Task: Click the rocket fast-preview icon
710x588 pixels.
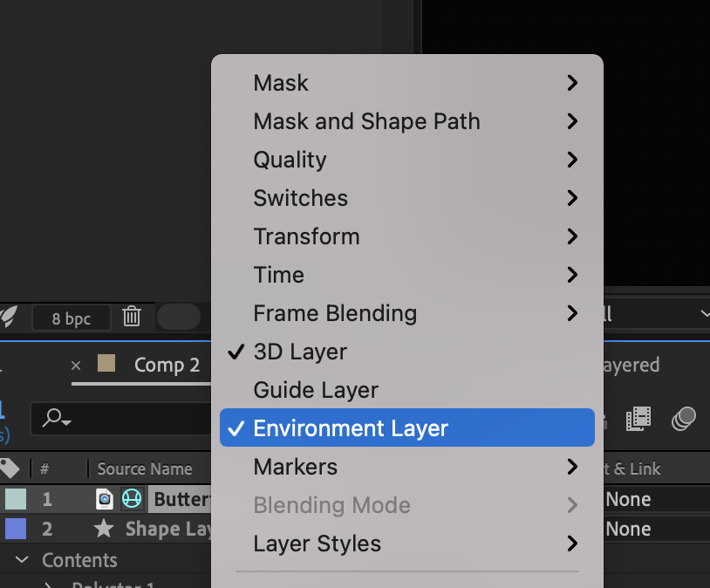Action: (x=10, y=317)
